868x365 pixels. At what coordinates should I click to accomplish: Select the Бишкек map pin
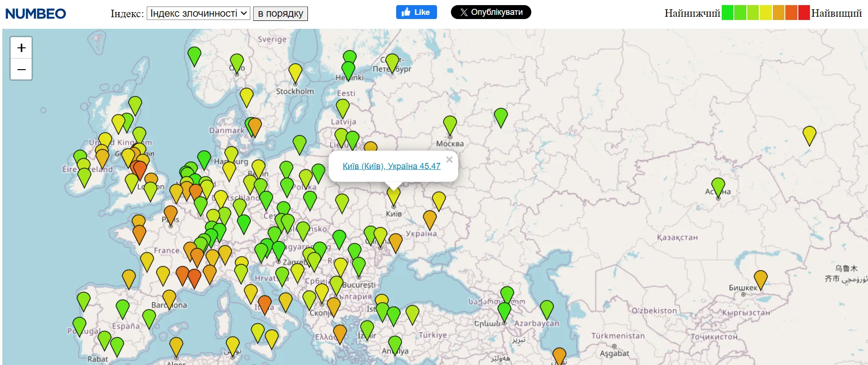tap(760, 279)
